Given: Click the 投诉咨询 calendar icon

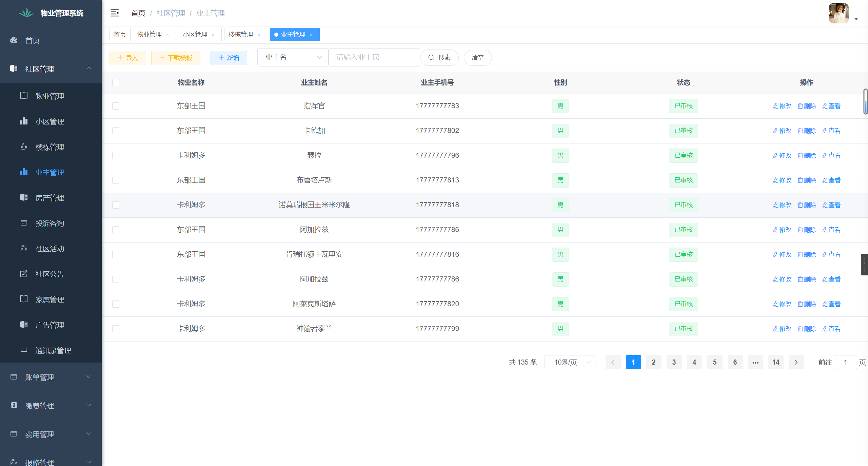Looking at the screenshot, I should 24,223.
